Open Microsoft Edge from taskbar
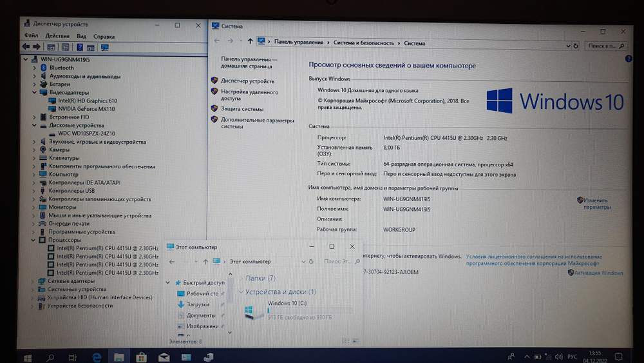Viewport: 644px width, 363px height. coord(97,358)
